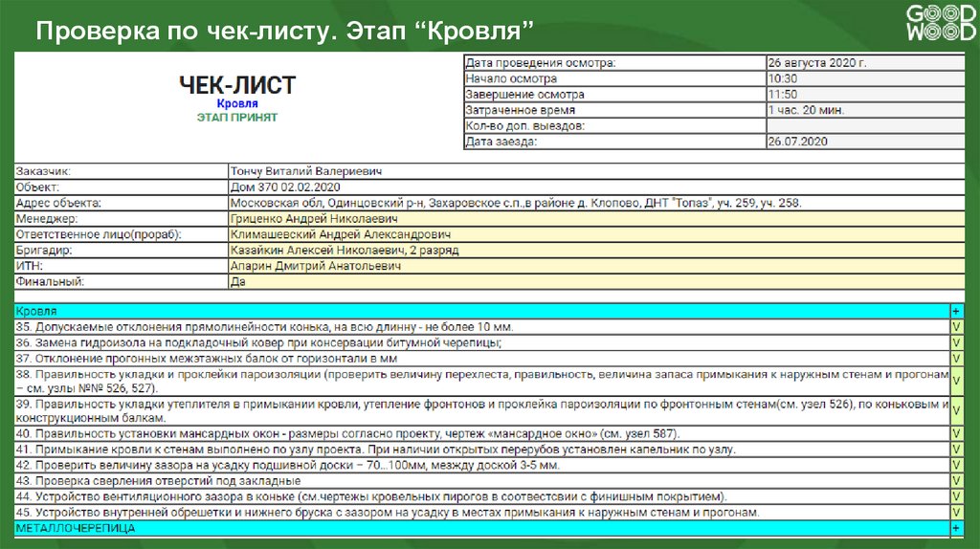The width and height of the screenshot is (980, 549).
Task: Select customer Тончу Виталий Валериевич
Action: coord(596,171)
